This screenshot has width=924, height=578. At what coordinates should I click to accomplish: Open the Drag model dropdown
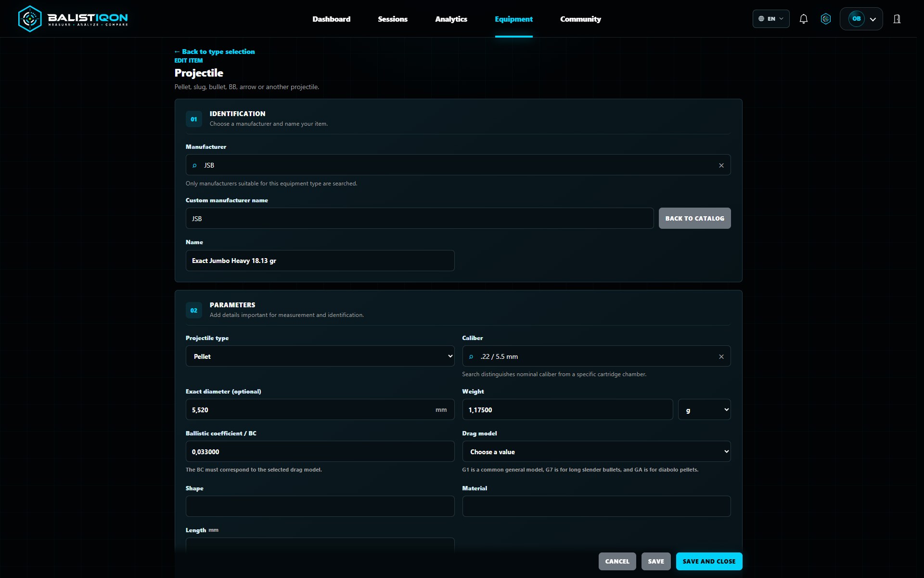click(x=596, y=451)
